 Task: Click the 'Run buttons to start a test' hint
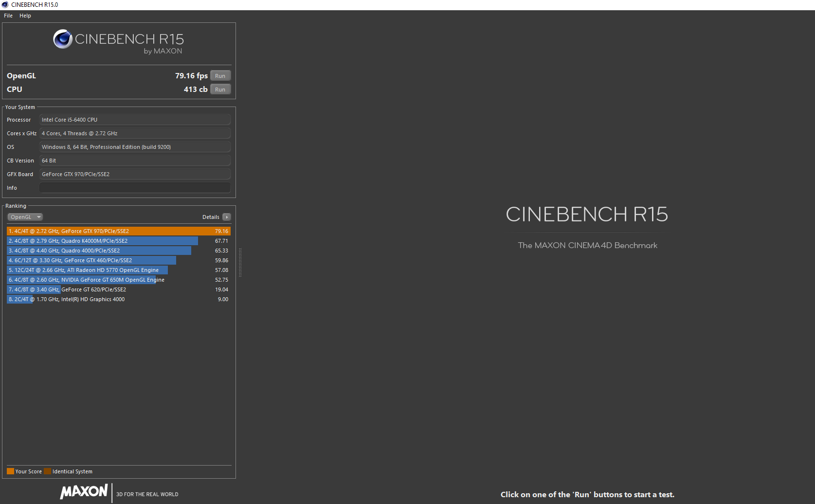click(587, 494)
